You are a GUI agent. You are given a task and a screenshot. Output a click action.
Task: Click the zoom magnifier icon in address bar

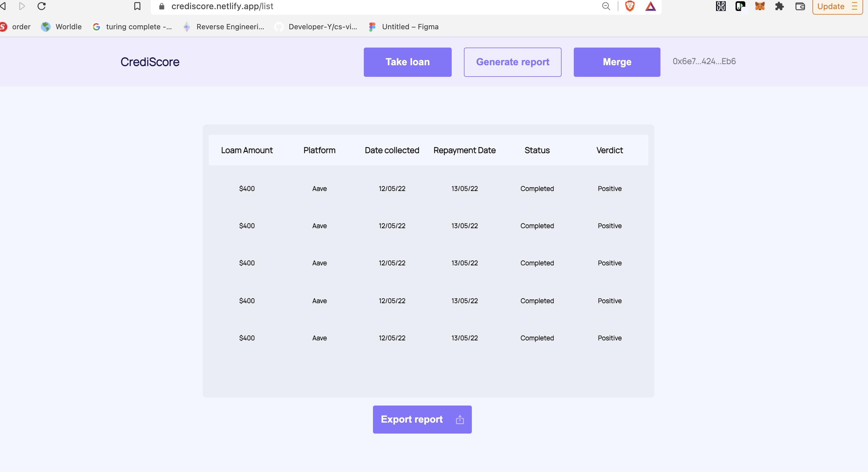(x=606, y=6)
